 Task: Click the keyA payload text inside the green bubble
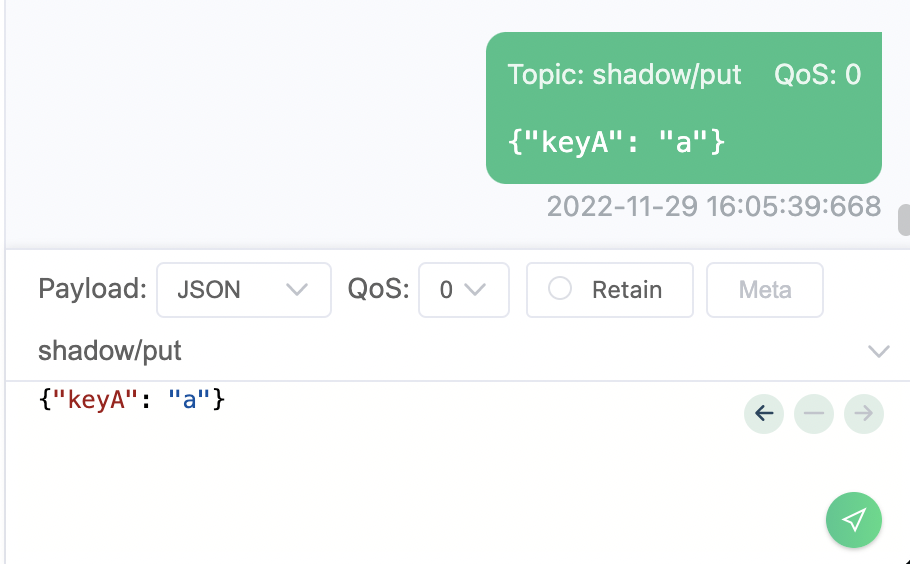[616, 142]
